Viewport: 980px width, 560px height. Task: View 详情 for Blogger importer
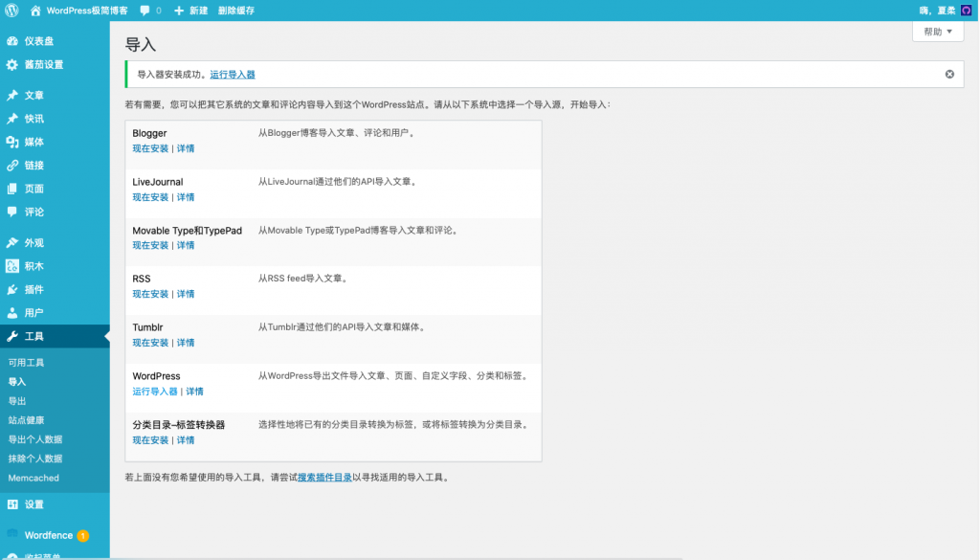pyautogui.click(x=186, y=148)
